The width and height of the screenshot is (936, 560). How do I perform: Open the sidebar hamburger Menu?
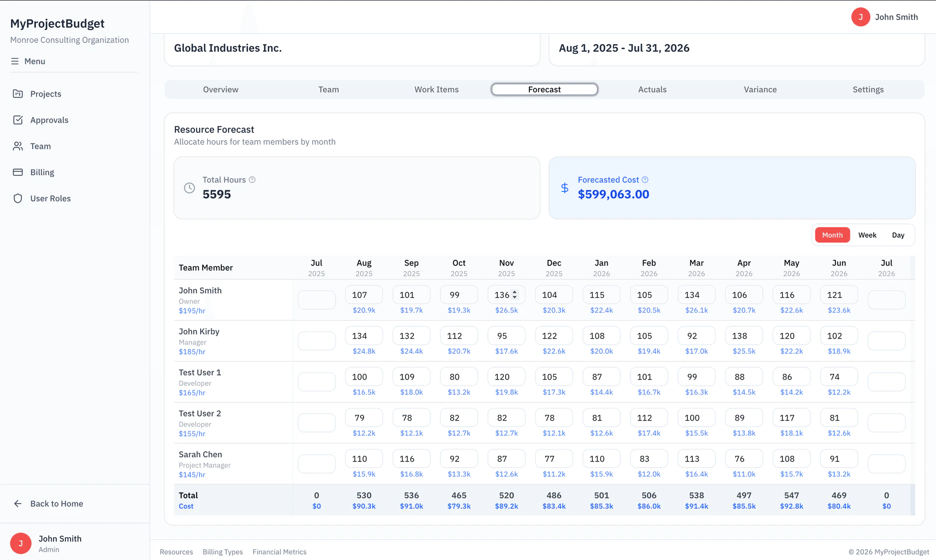pos(28,61)
